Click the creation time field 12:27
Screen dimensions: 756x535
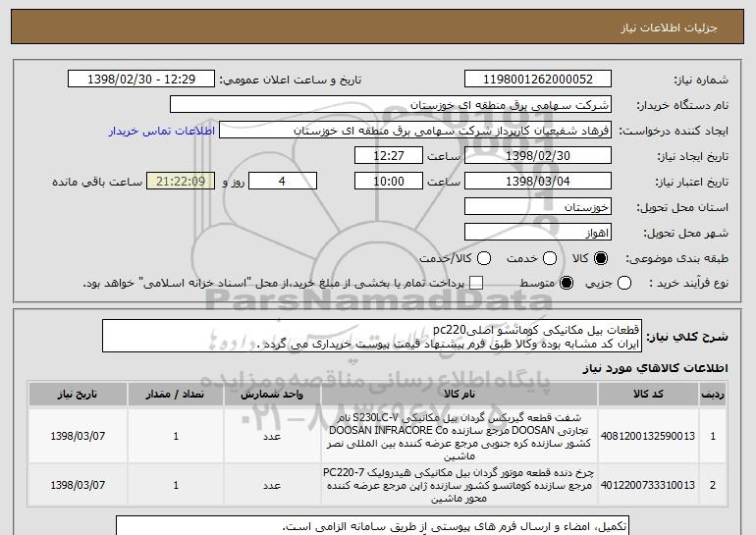tap(389, 156)
